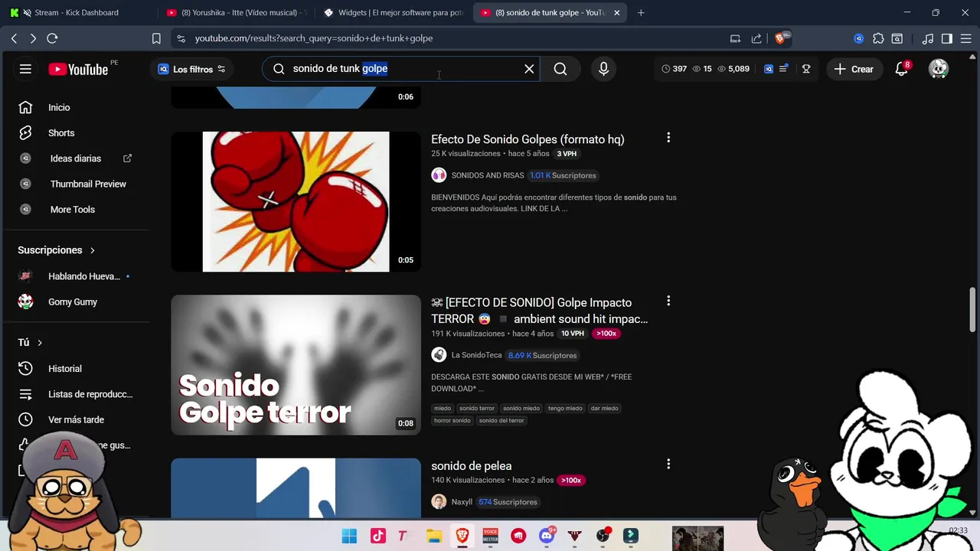The image size is (980, 551).
Task: Open video title Golpe Impacto TERROR
Action: (x=540, y=311)
